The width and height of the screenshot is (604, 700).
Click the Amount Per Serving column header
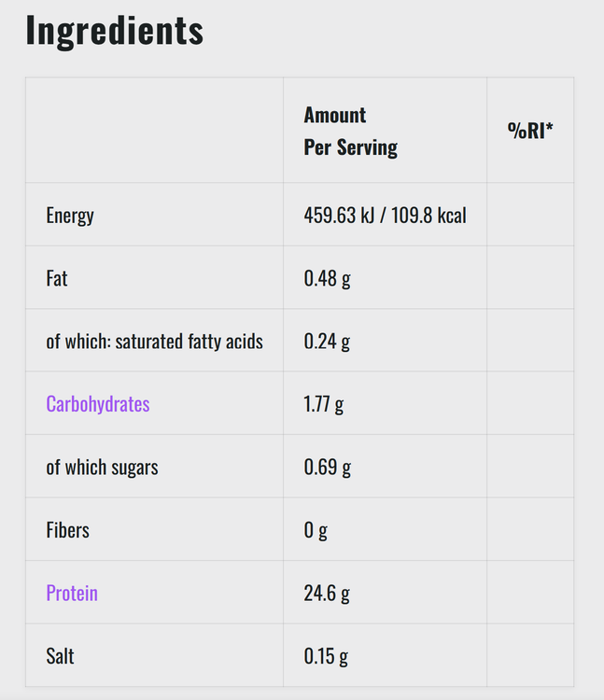[350, 131]
